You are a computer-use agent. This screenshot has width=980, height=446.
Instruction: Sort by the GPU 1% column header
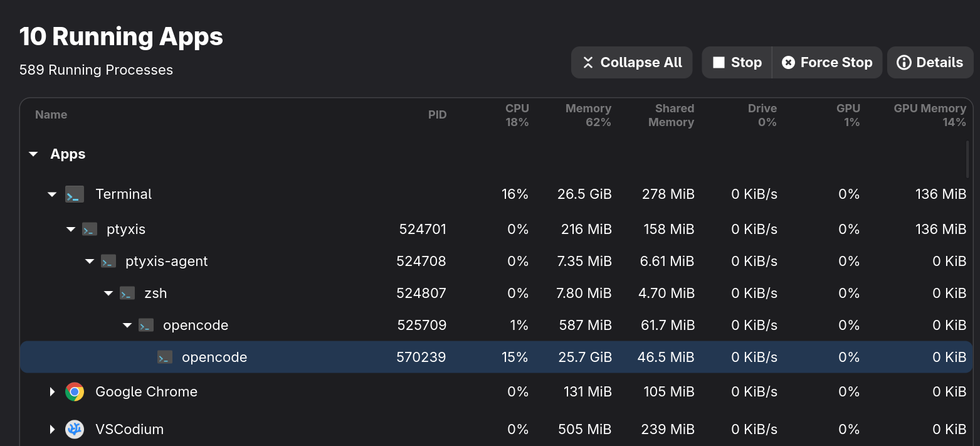[x=848, y=115]
